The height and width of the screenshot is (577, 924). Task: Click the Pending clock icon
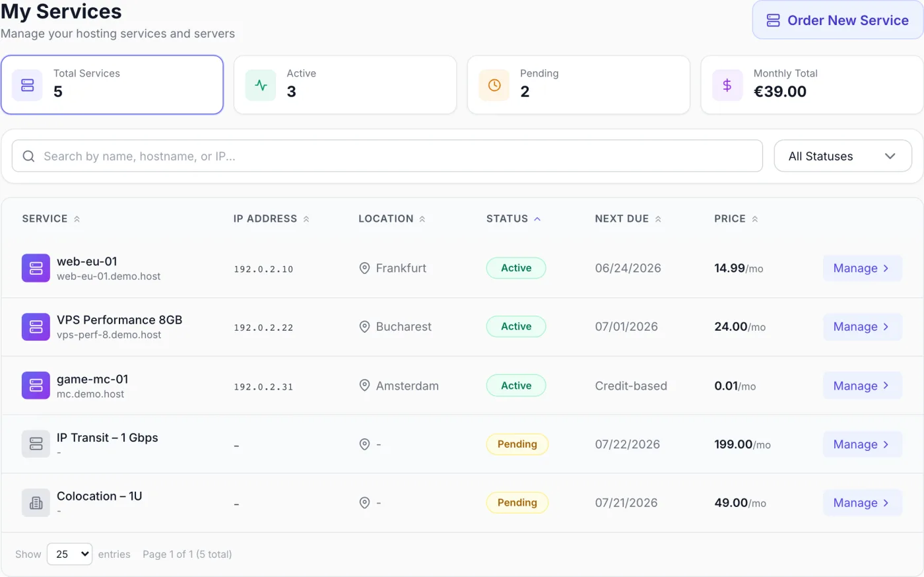[494, 85]
